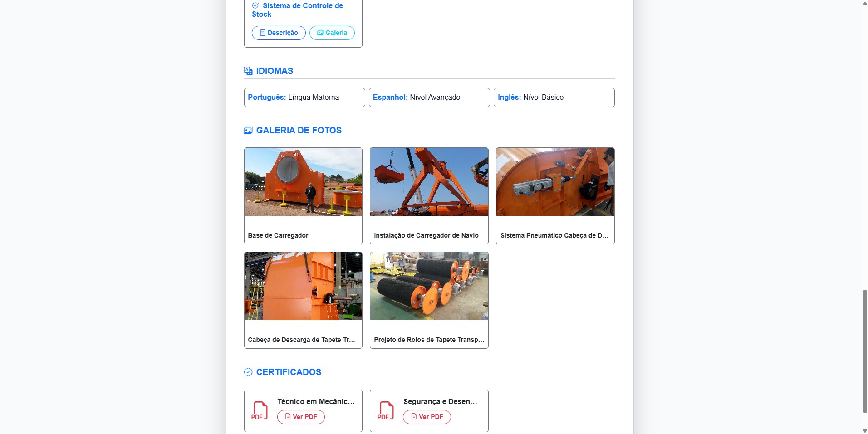
Task: Click the Idiomas translate icon
Action: click(248, 71)
